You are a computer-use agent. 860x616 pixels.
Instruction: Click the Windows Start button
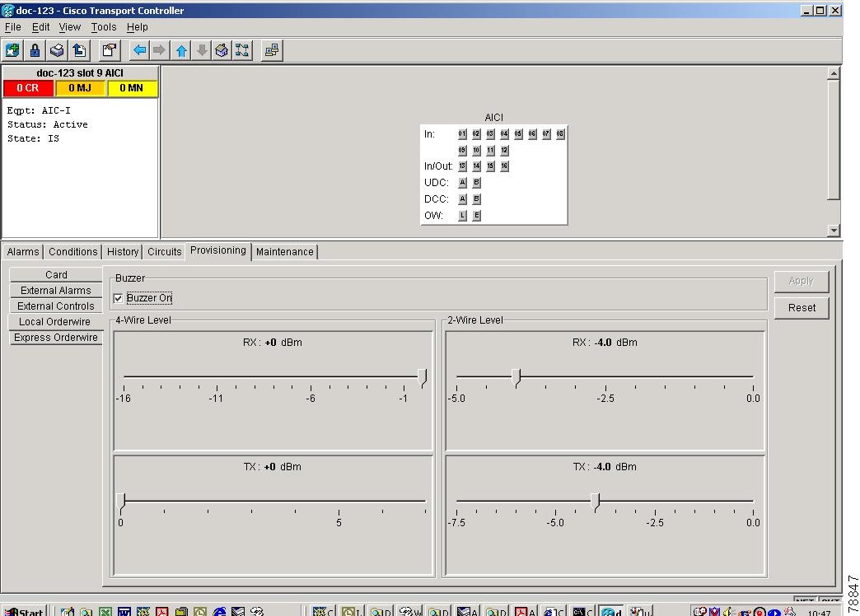click(23, 611)
